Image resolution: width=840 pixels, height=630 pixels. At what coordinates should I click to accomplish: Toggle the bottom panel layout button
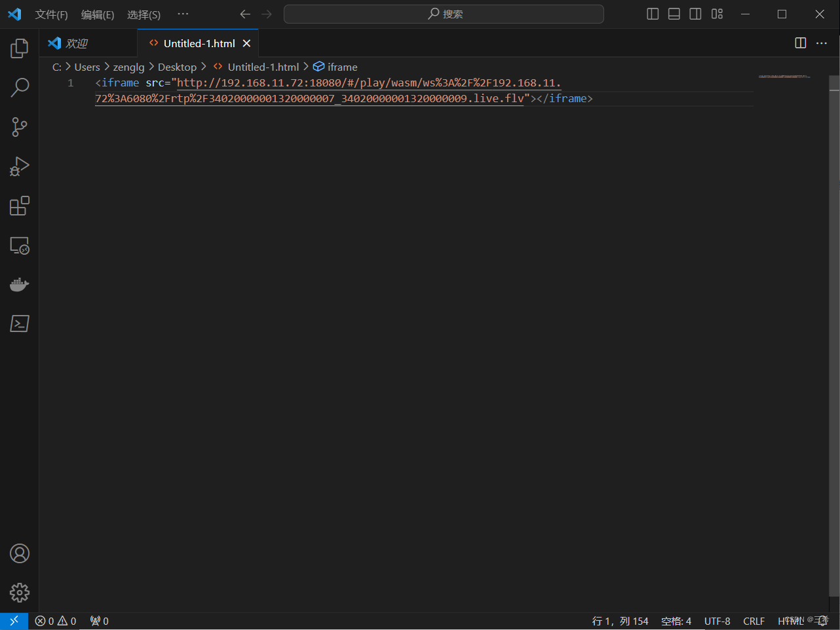(x=674, y=14)
